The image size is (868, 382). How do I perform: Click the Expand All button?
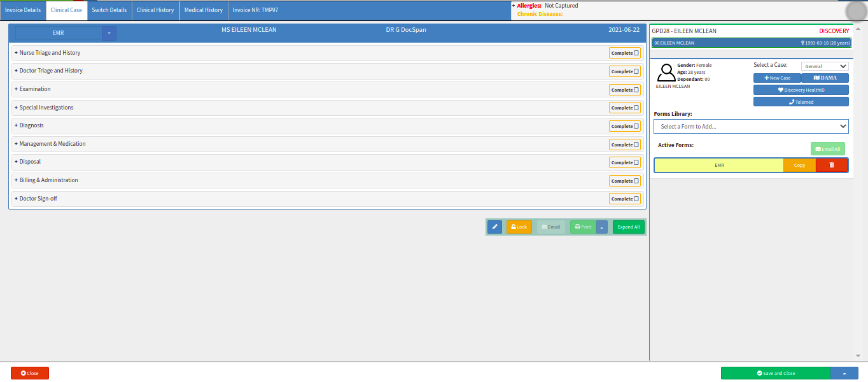point(629,227)
